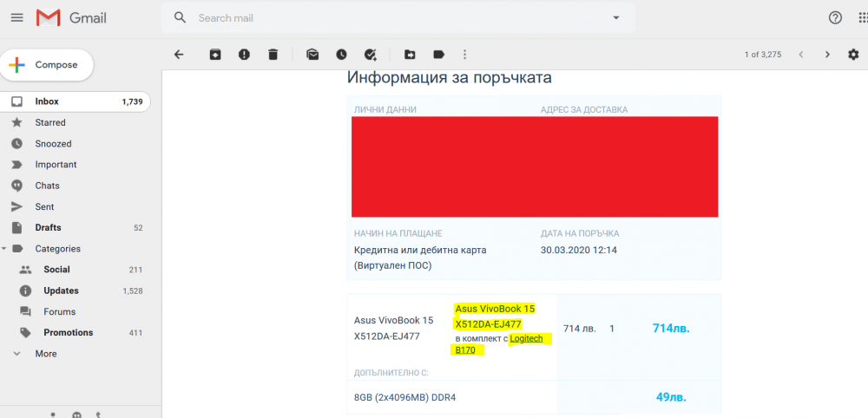Click the order date 30.03.2020 12:14
This screenshot has width=868, height=418.
click(578, 250)
